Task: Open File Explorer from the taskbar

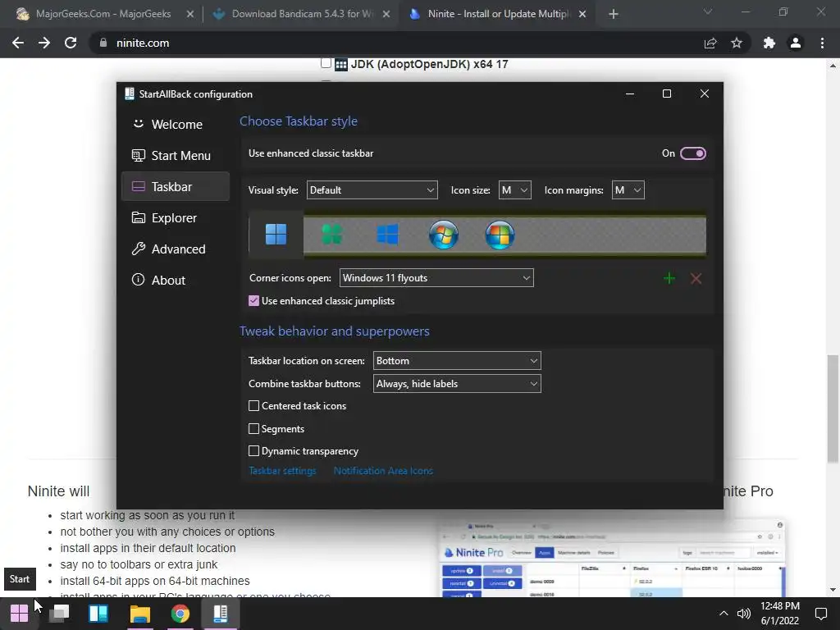Action: pyautogui.click(x=139, y=614)
